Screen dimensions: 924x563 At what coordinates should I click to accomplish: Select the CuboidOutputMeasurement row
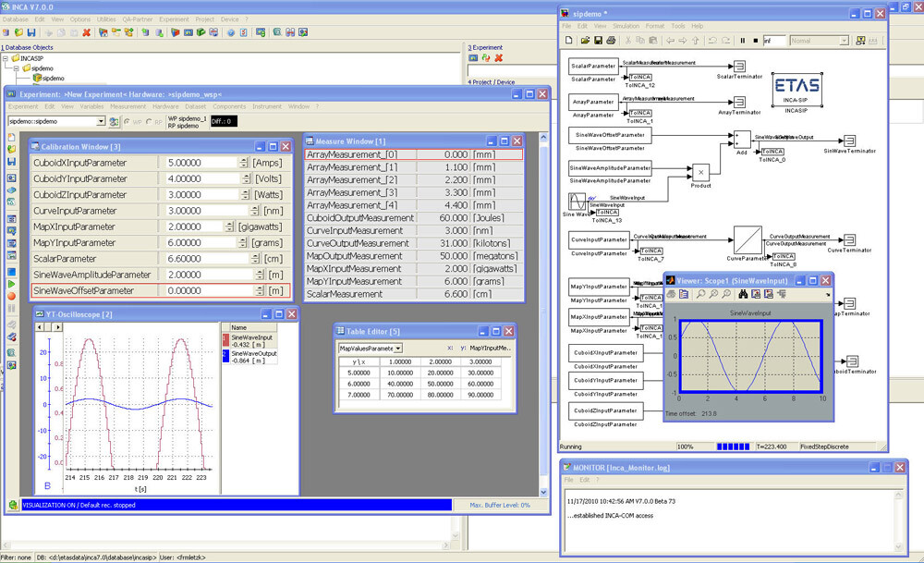pos(414,218)
